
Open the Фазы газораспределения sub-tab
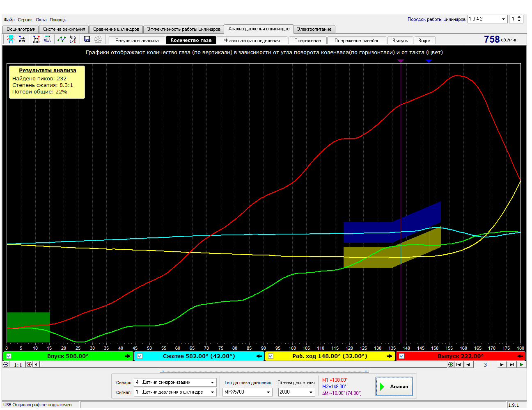click(x=252, y=41)
